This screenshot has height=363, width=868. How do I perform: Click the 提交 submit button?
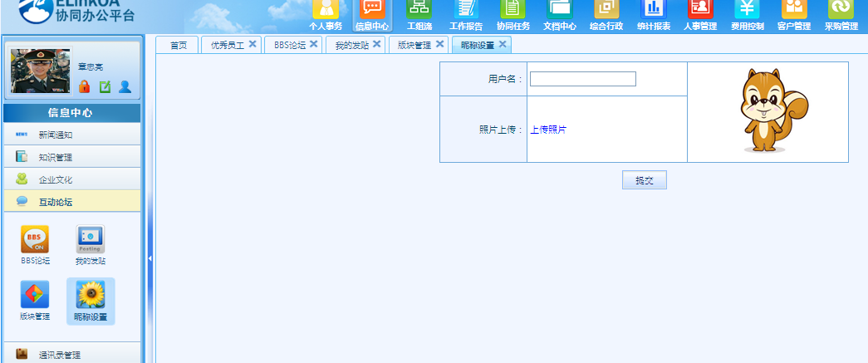click(x=645, y=180)
